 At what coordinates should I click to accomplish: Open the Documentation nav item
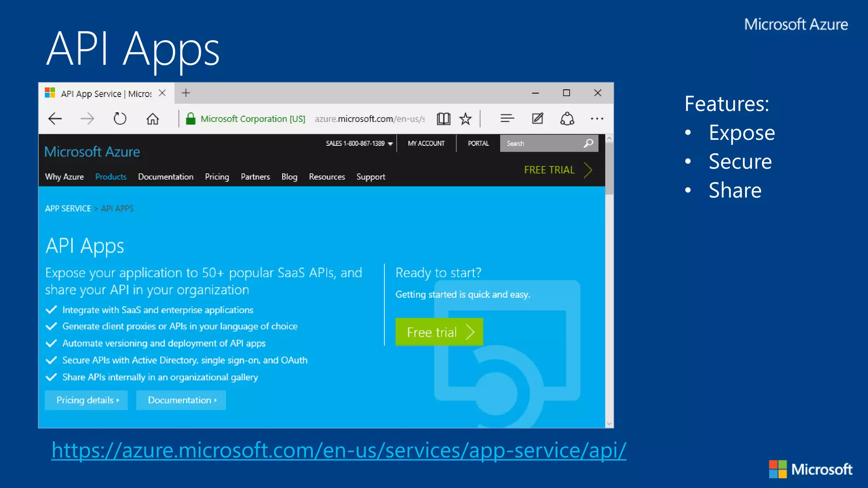pyautogui.click(x=166, y=177)
